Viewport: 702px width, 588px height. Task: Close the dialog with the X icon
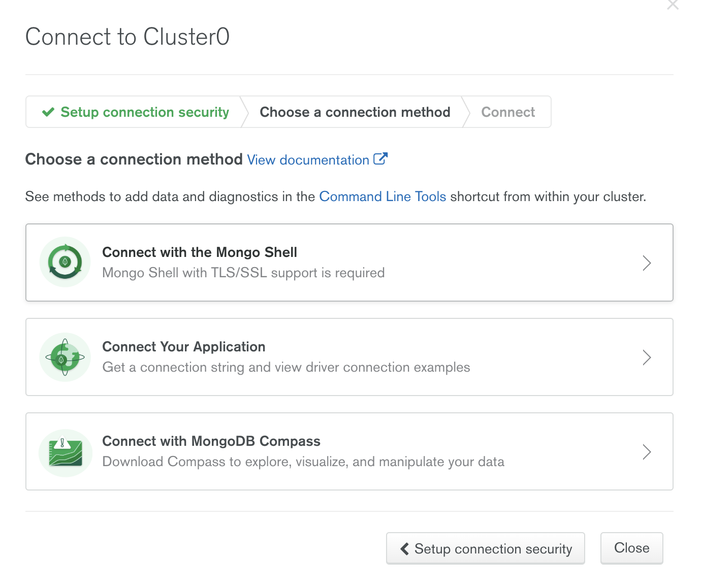(x=673, y=5)
